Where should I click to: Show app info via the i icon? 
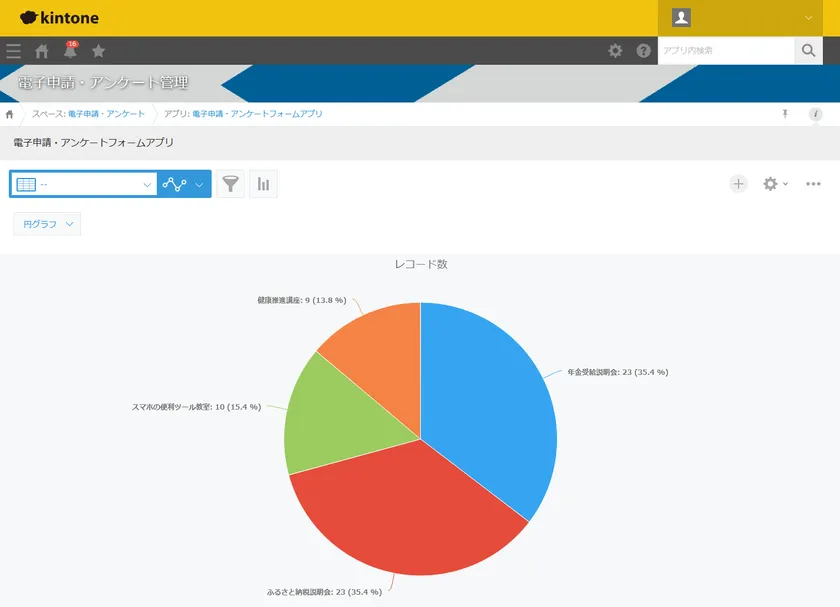click(x=815, y=114)
